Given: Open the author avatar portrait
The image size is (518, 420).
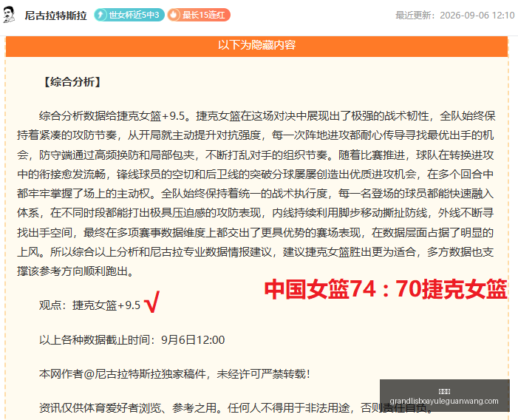Looking at the screenshot, I should click(9, 15).
